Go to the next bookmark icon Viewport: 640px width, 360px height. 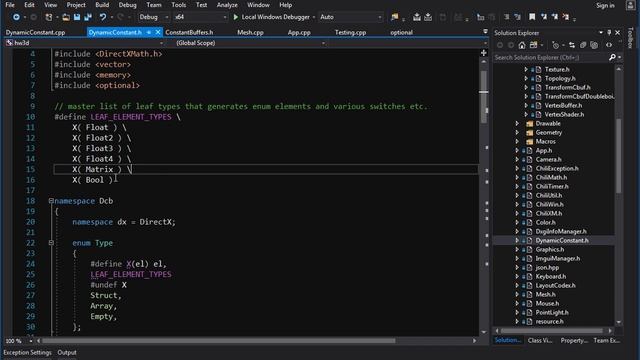coord(555,17)
